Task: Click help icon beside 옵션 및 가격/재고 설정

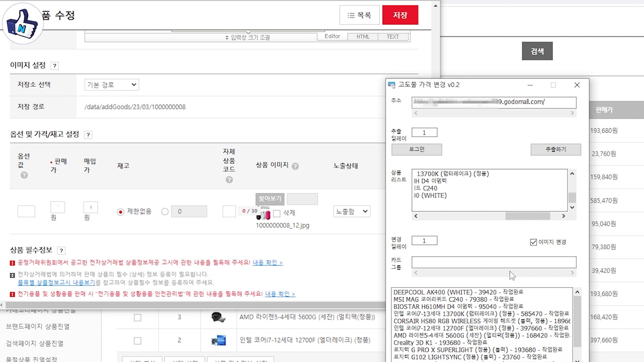Action: [88, 135]
